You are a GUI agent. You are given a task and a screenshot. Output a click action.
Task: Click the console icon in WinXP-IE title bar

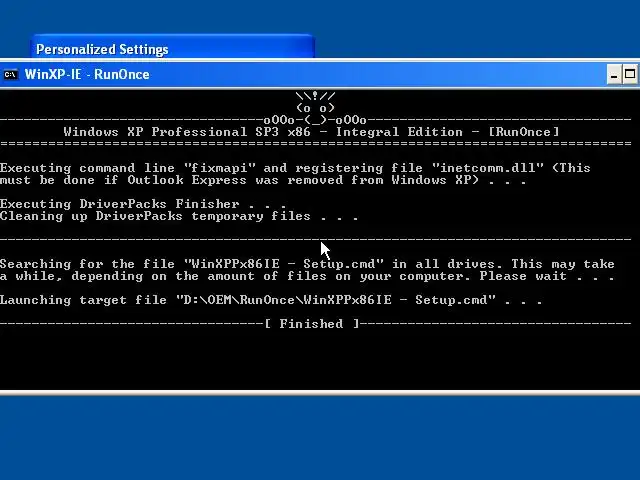[x=11, y=75]
